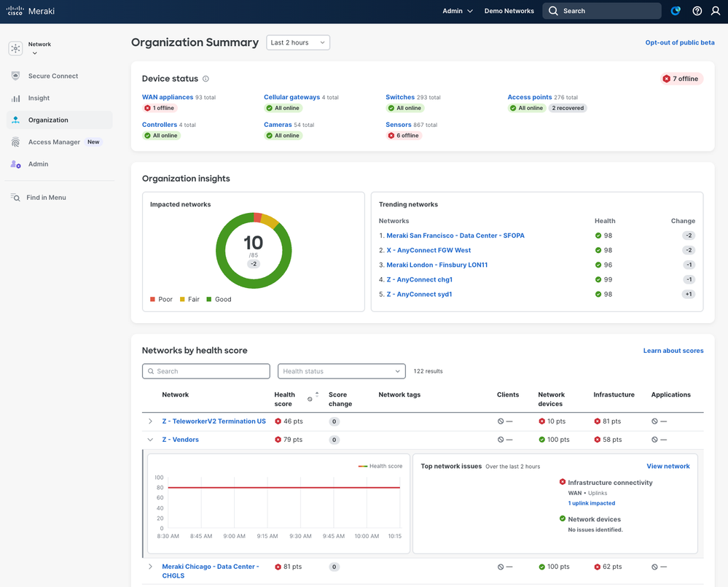Click the blue assistant icon in header

tap(676, 11)
